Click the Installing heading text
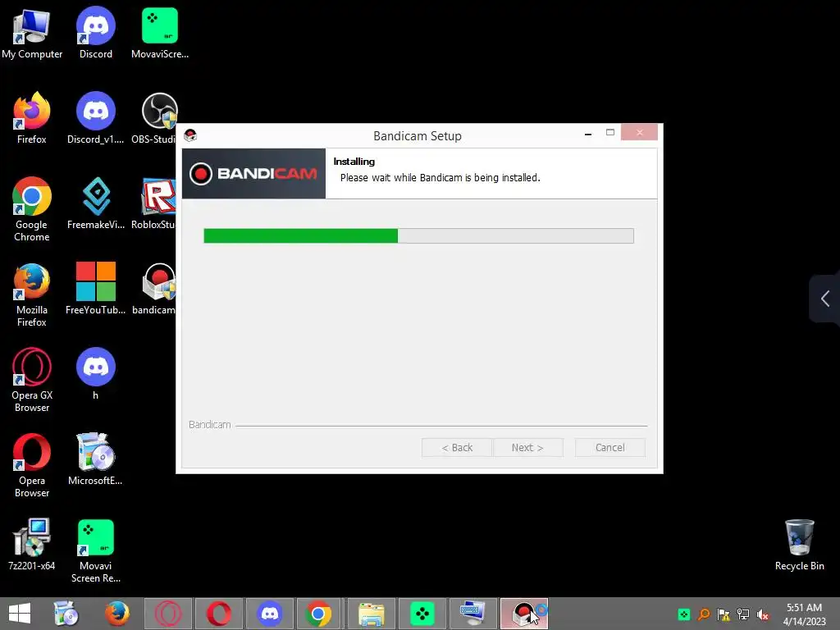This screenshot has width=840, height=630. click(354, 162)
